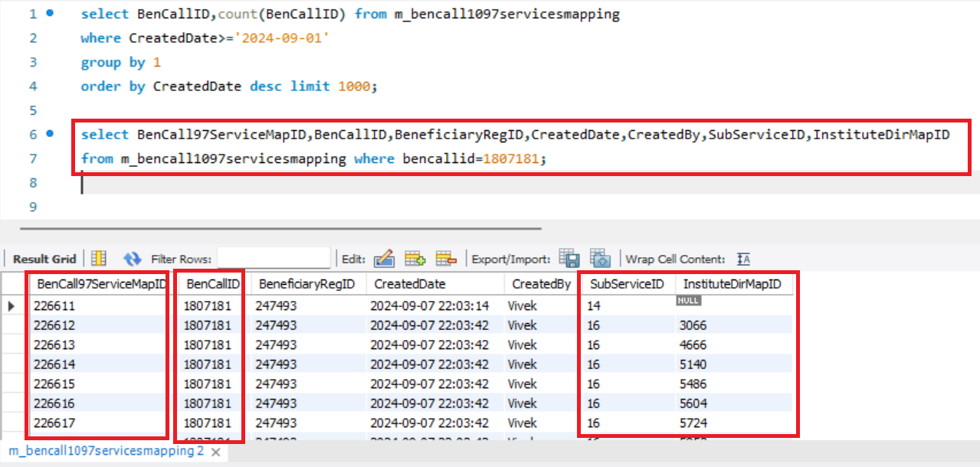Click the cell with InstituteDirMapID 5486

click(693, 384)
